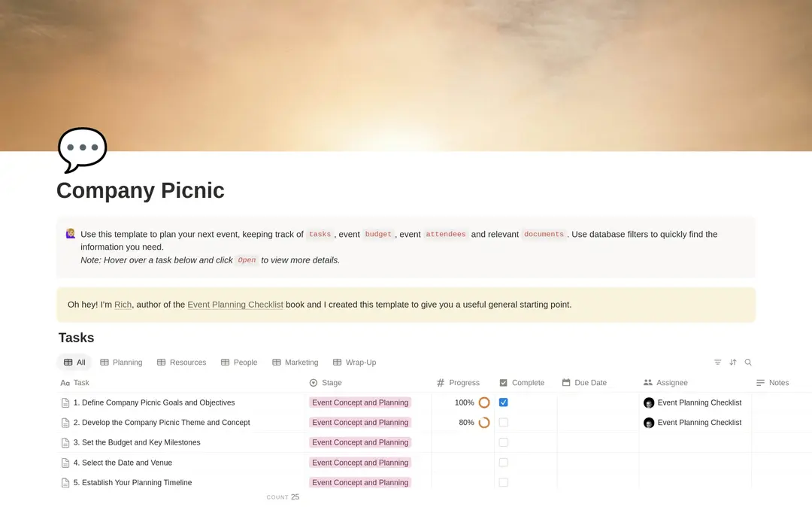812x507 pixels.
Task: Open task Establish Your Planning Timeline
Action: coord(132,482)
